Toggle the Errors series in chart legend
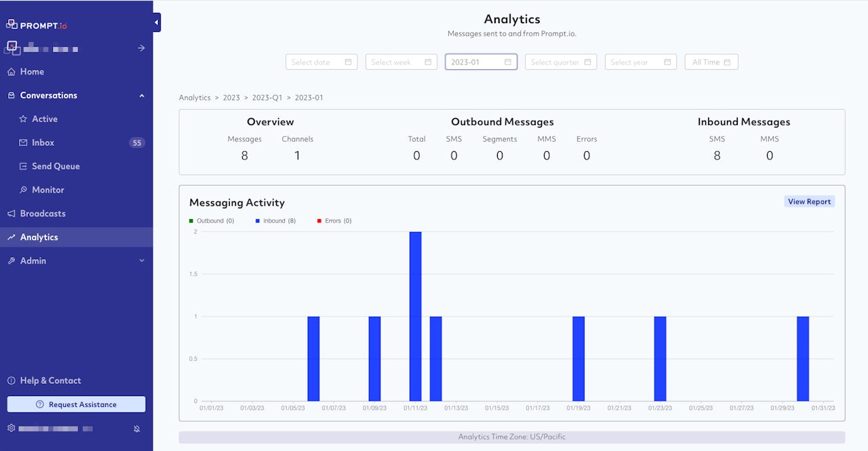The height and width of the screenshot is (451, 868). (x=334, y=221)
